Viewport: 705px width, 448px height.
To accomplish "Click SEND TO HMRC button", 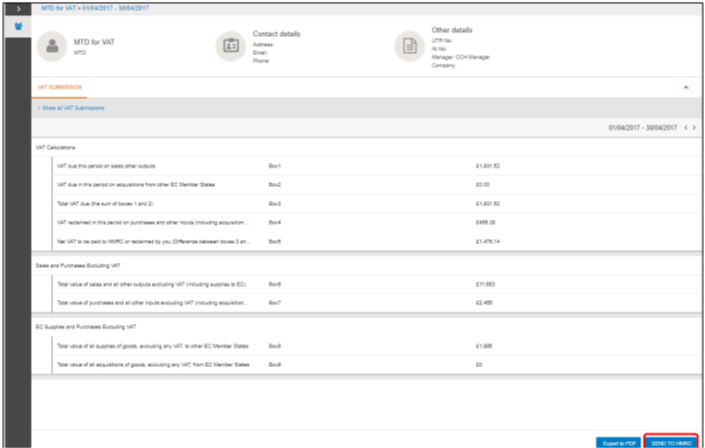I will click(671, 443).
